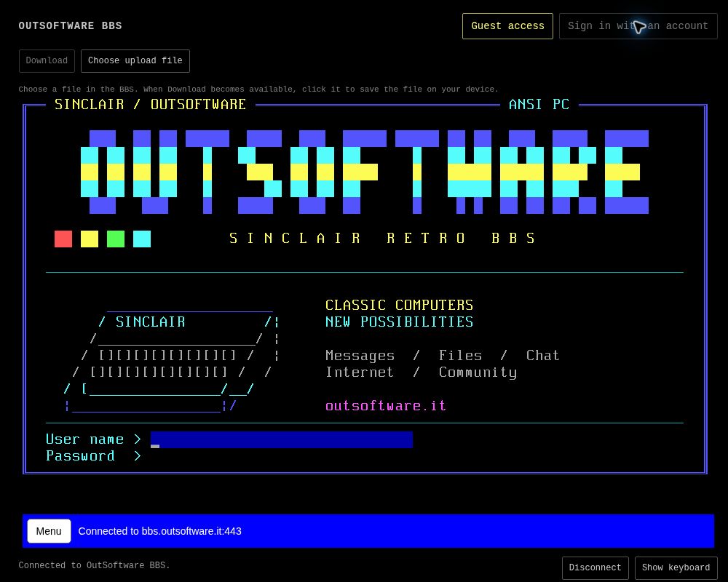Click the 'CLASSIC COMPUTERS' heading

click(399, 306)
